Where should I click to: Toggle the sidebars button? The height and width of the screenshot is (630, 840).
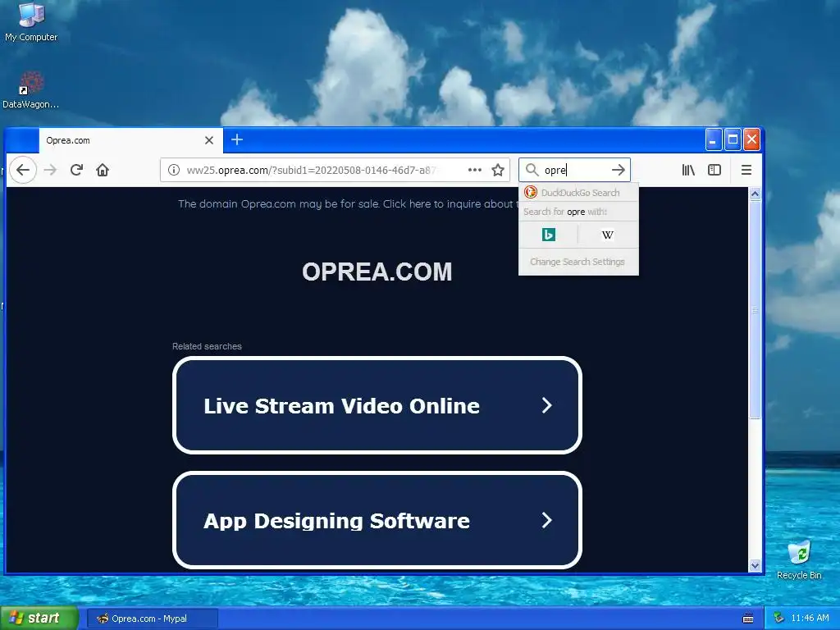(x=714, y=170)
